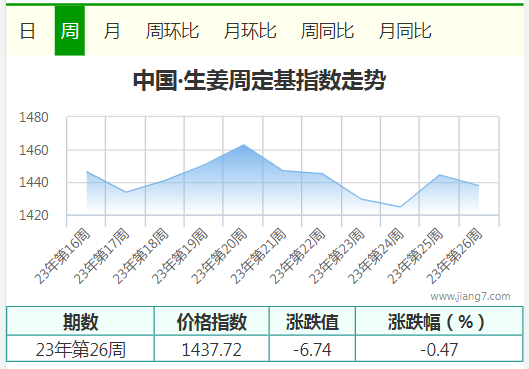Click the week 20 peak data point

tap(244, 145)
